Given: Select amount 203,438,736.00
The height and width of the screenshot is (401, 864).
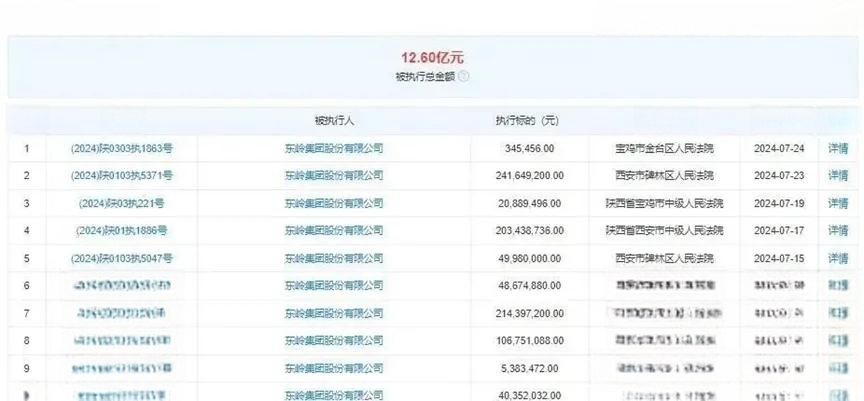Looking at the screenshot, I should point(530,231).
